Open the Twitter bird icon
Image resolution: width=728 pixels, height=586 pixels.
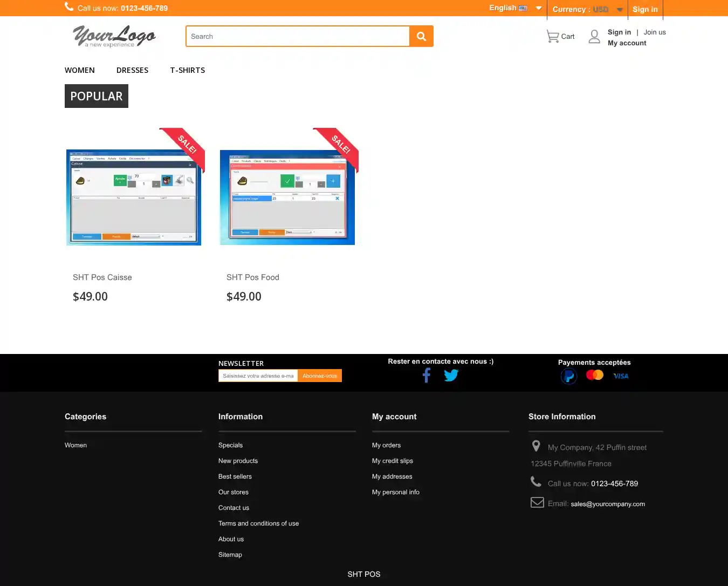click(451, 375)
